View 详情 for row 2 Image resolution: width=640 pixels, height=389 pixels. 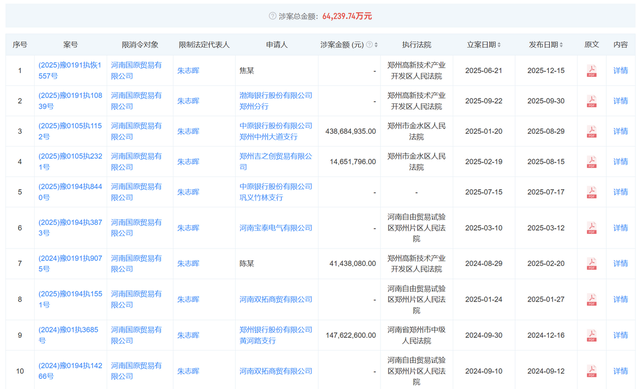(x=620, y=101)
